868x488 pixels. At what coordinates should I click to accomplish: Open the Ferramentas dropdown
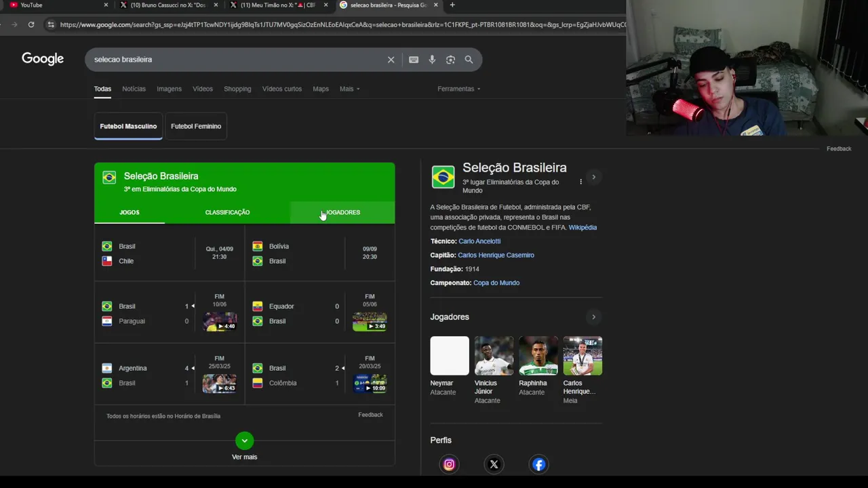point(459,89)
